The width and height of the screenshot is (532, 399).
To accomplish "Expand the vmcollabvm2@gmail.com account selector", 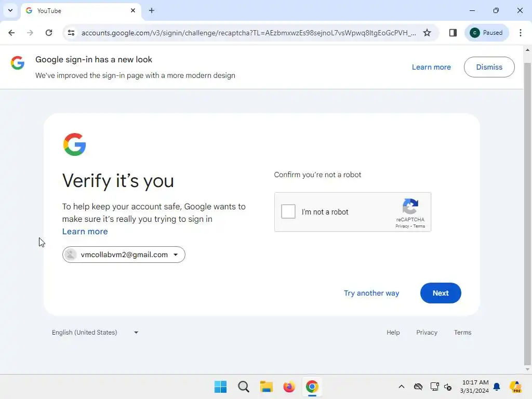I will (124, 255).
